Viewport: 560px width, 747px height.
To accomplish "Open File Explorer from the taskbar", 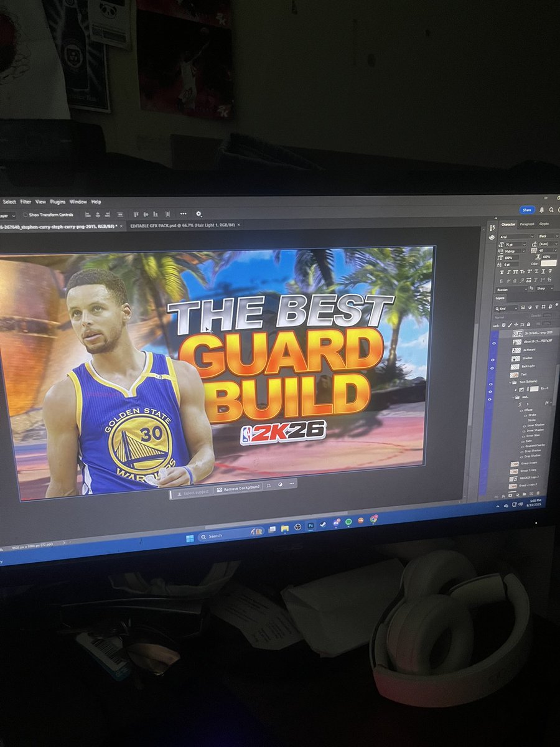I will coord(284,529).
